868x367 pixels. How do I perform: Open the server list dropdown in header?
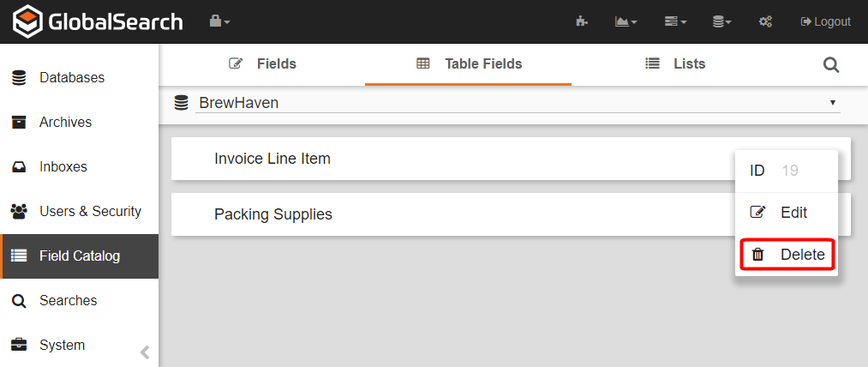click(x=675, y=21)
